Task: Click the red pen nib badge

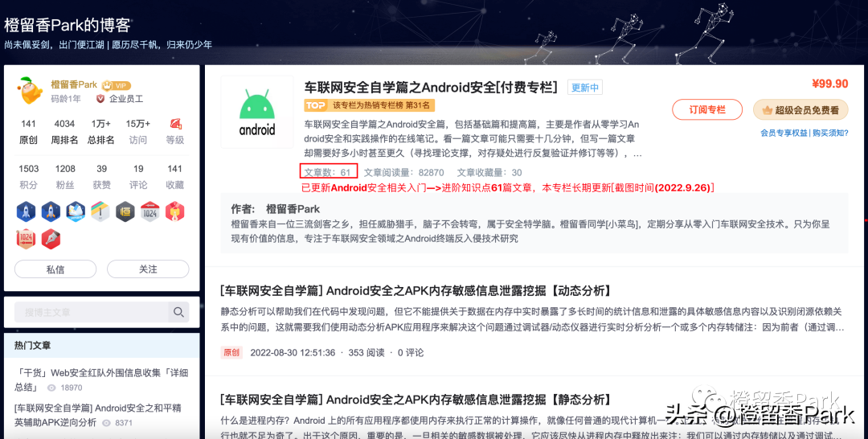Action: pos(51,239)
